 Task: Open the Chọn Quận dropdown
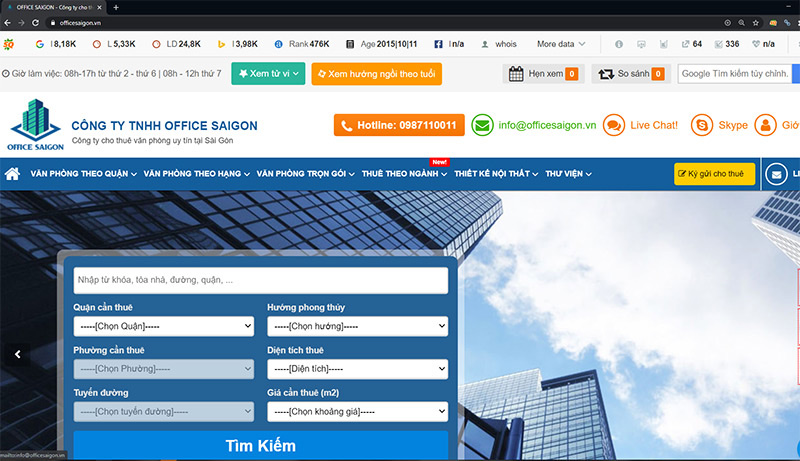[x=164, y=326]
